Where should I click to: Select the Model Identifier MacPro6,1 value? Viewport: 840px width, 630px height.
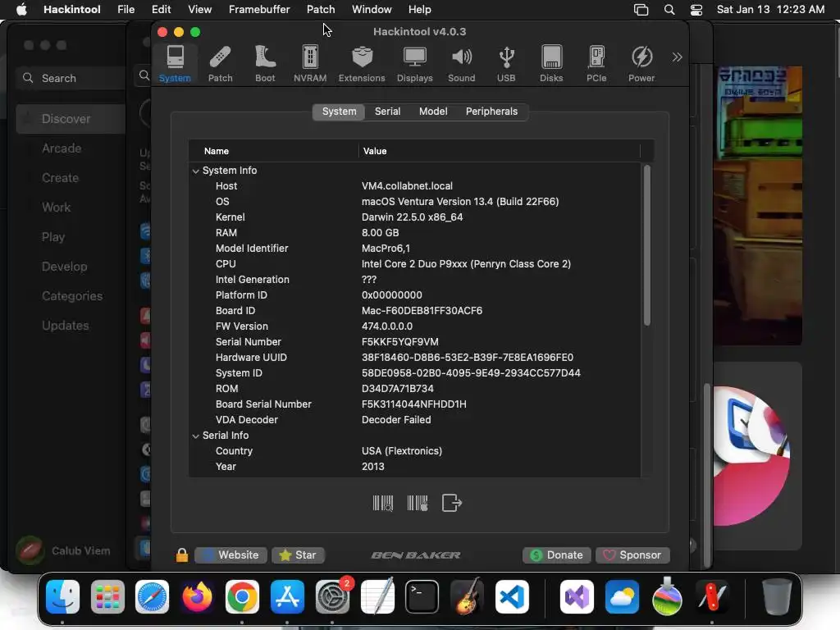coord(386,248)
